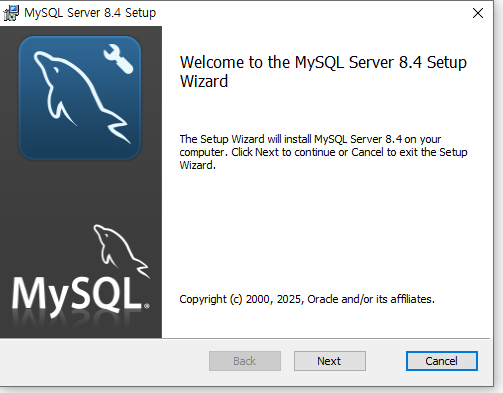Click the copyright Oracle affiliates text
Viewport: 503px width, 393px height.
pos(307,299)
